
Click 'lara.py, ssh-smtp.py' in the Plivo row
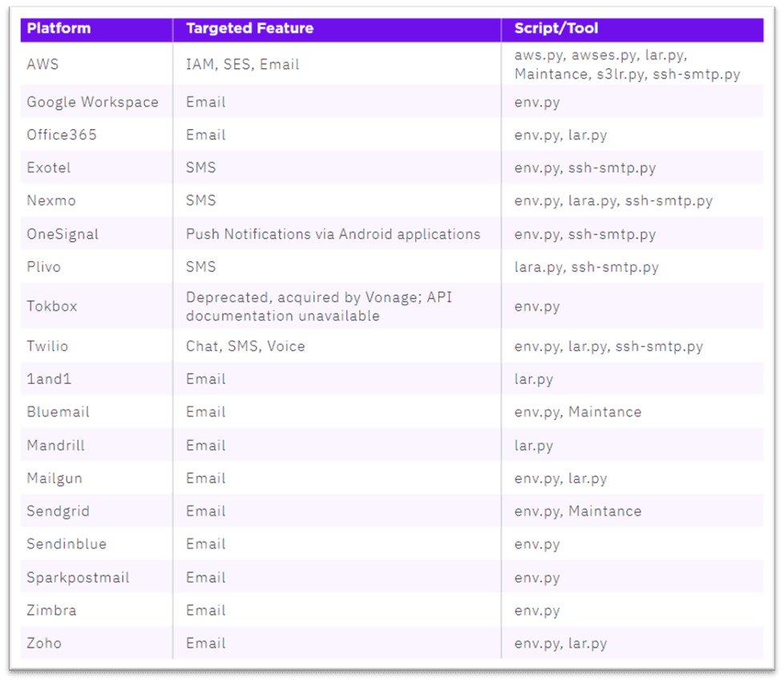[587, 267]
